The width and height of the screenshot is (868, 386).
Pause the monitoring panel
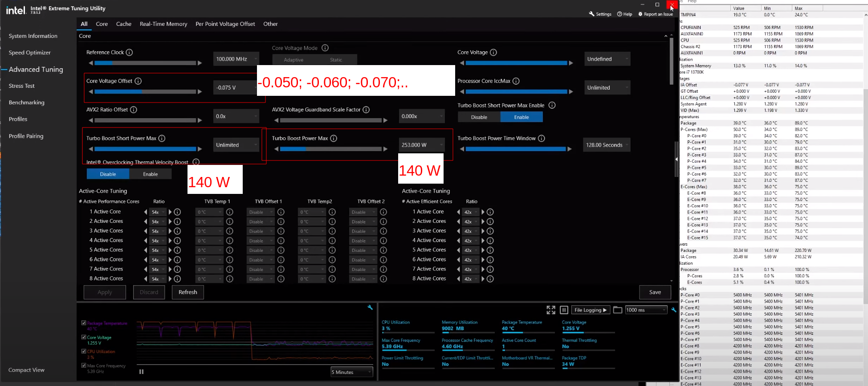click(564, 310)
